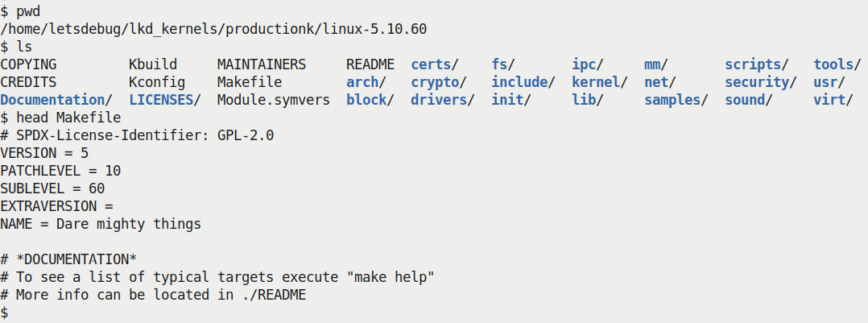
Task: Click the NAME = Dare mighty things line
Action: click(x=101, y=225)
